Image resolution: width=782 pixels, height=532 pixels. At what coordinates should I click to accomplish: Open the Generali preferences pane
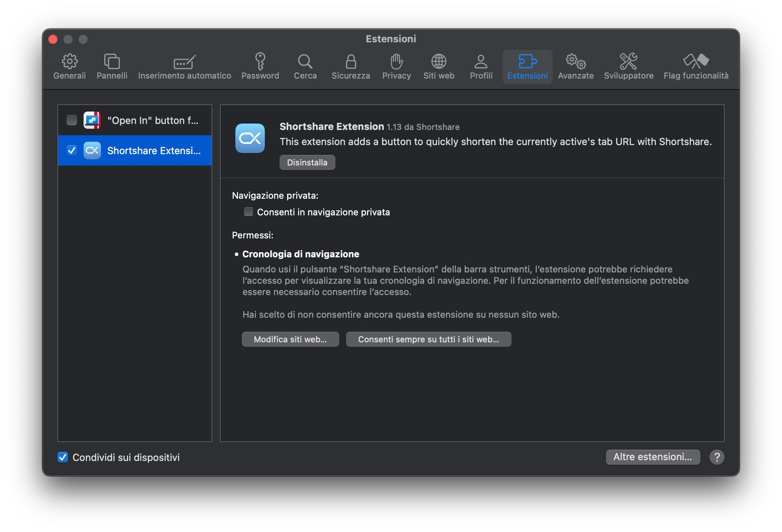click(70, 66)
